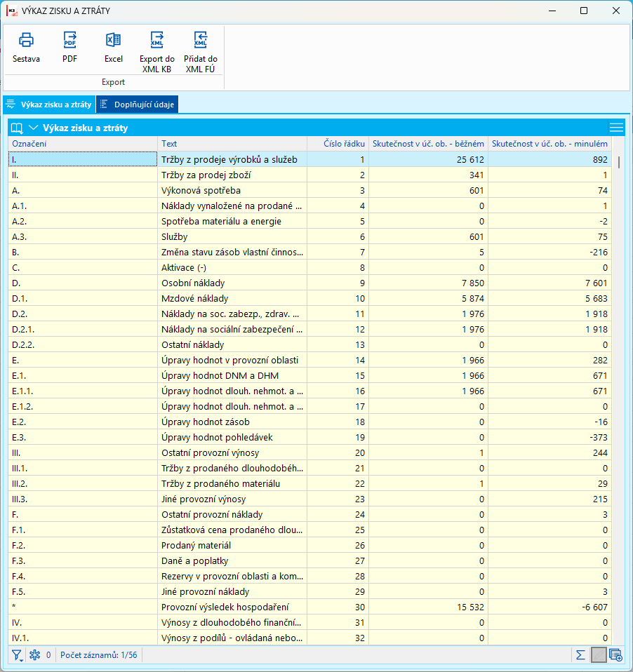Click the gray square icon near sum
The height and width of the screenshot is (672, 633).
(x=598, y=655)
